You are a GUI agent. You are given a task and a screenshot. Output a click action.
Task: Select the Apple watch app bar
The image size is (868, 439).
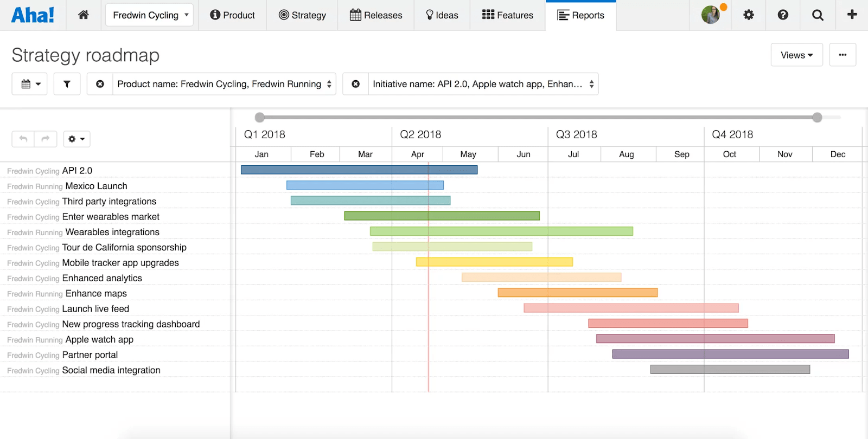click(716, 339)
